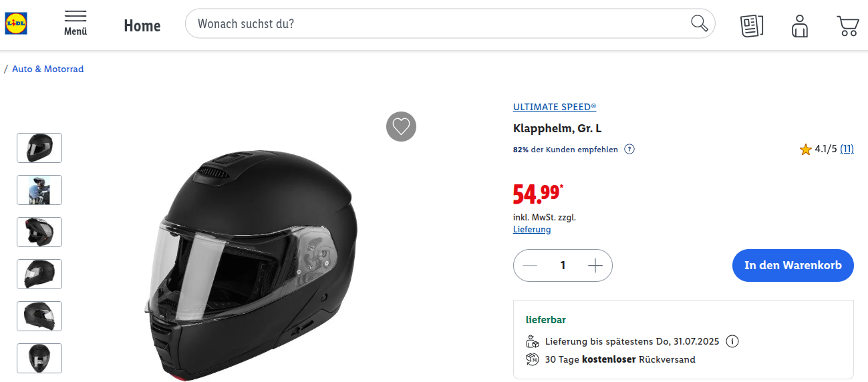
Task: Select the motorcycle rider thumbnail
Action: tap(39, 190)
